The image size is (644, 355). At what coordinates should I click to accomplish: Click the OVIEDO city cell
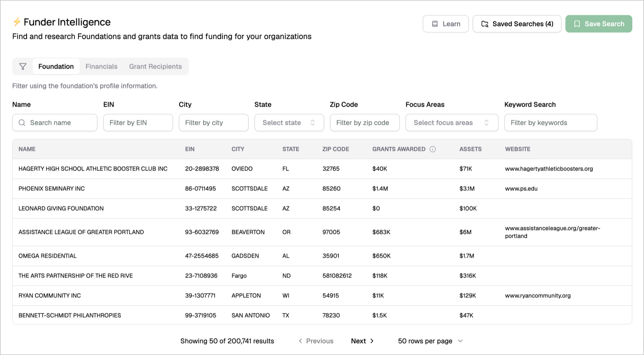[x=242, y=169]
